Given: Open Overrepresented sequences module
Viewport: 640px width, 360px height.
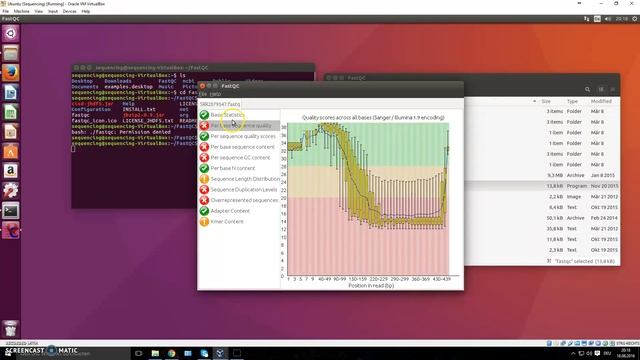Looking at the screenshot, I should tap(244, 200).
